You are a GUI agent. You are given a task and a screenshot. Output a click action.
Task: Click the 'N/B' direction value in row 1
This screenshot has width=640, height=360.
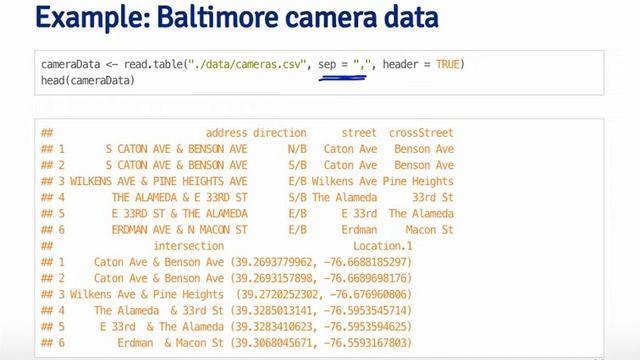[297, 149]
